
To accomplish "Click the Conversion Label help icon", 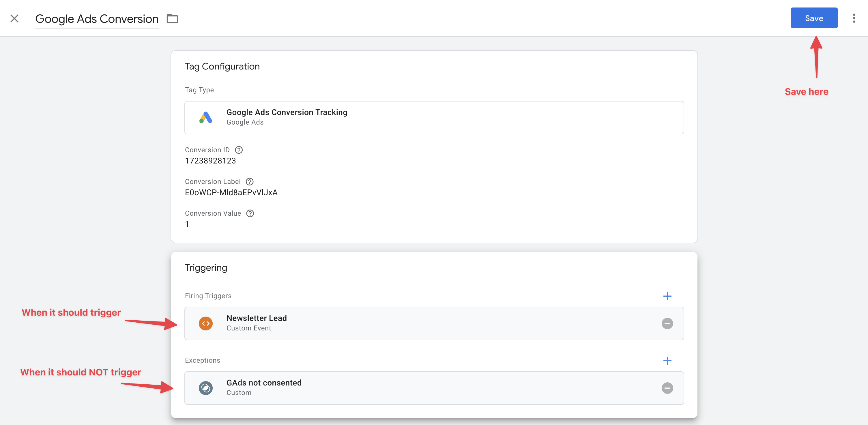I will 249,182.
